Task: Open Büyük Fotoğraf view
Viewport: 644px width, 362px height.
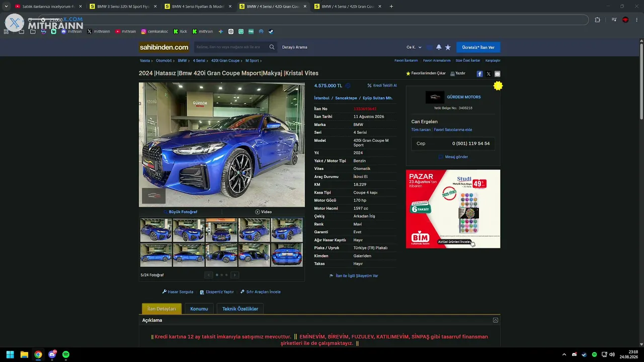Action: pos(180,212)
